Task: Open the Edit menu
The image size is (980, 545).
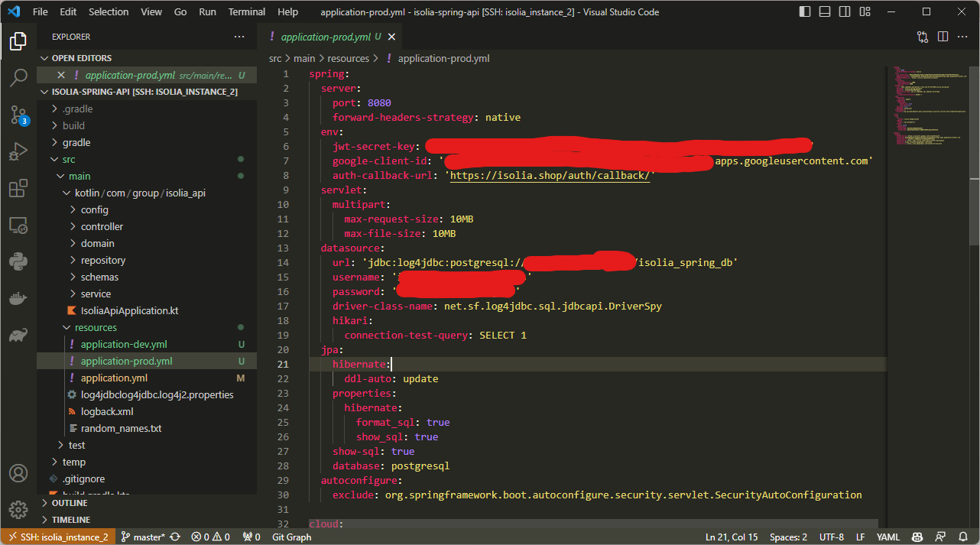Action: tap(68, 12)
